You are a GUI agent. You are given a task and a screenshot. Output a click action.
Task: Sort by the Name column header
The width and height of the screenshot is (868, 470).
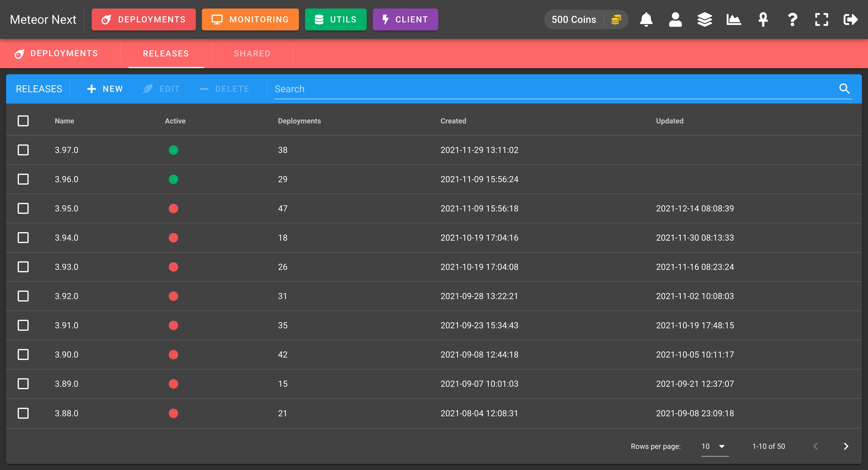[64, 121]
